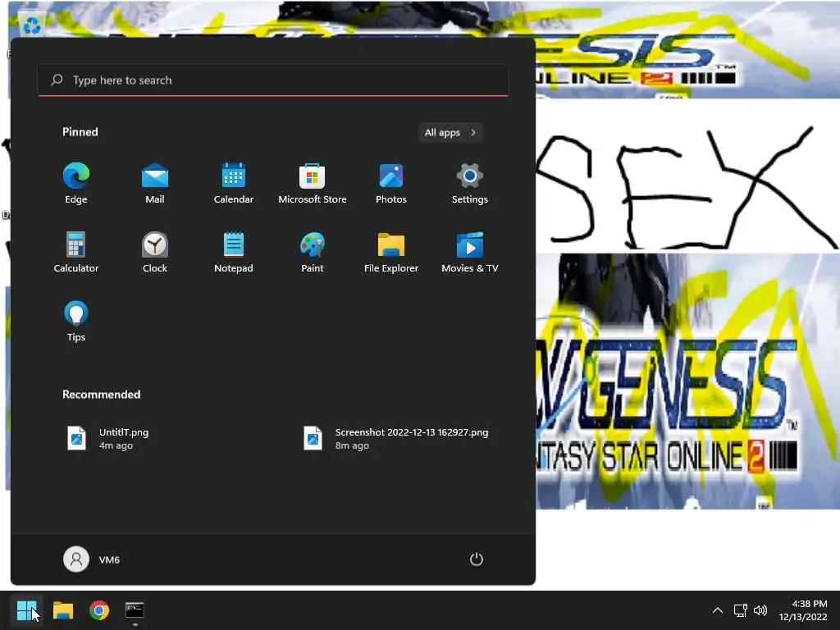Open Microsoft Store
The image size is (840, 630).
(313, 183)
